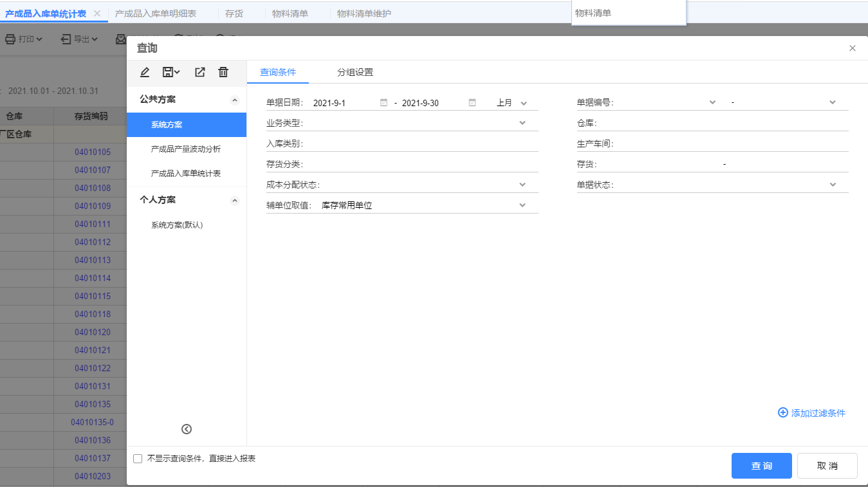Click inventory code 04010136 in background table

93,441
